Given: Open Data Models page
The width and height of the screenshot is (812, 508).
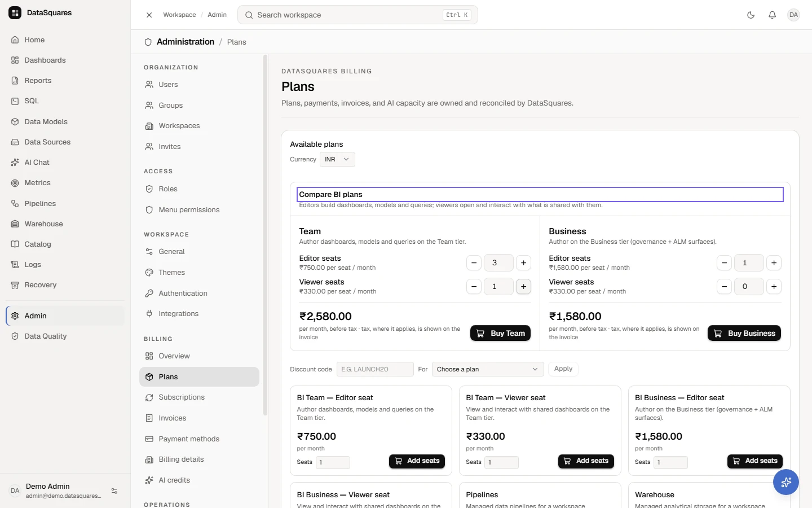Looking at the screenshot, I should pos(65,122).
